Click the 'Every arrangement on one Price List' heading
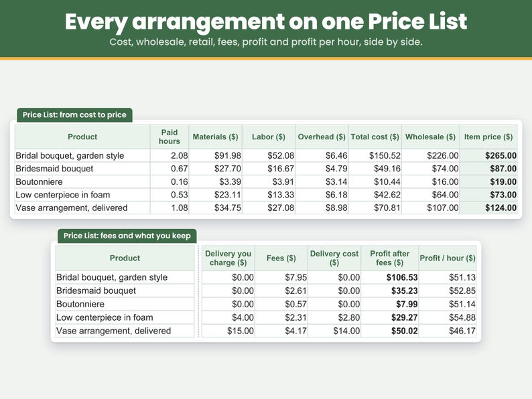The image size is (532, 399). (x=266, y=21)
